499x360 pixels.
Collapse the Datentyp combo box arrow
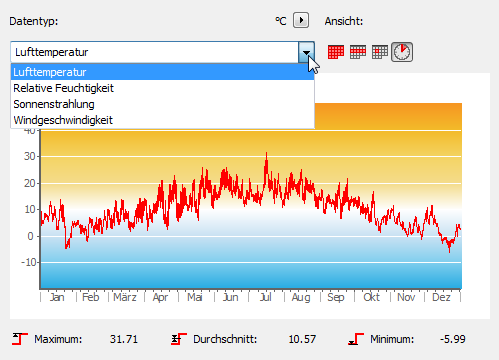tap(306, 52)
